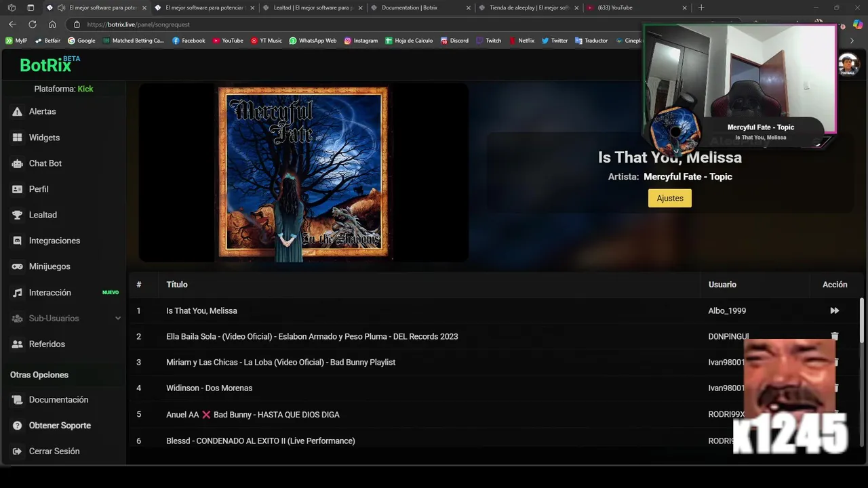Click the browser back arrow
The image size is (868, 488).
click(x=12, y=24)
